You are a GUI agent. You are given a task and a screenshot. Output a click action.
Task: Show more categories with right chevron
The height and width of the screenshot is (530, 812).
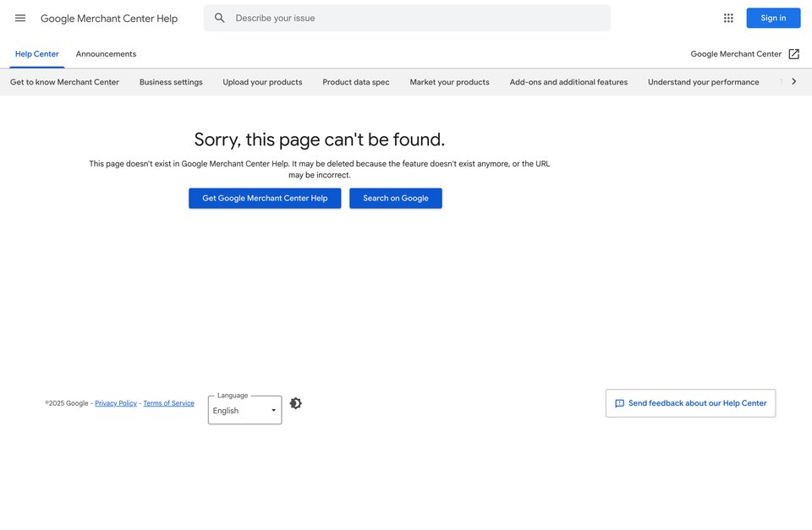point(794,82)
